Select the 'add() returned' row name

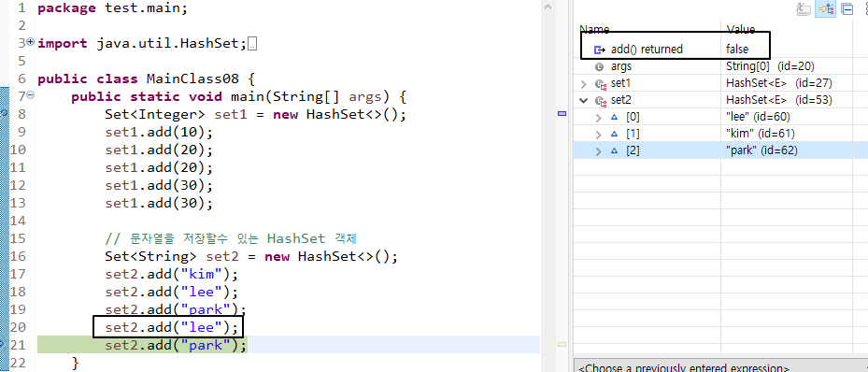pos(647,50)
